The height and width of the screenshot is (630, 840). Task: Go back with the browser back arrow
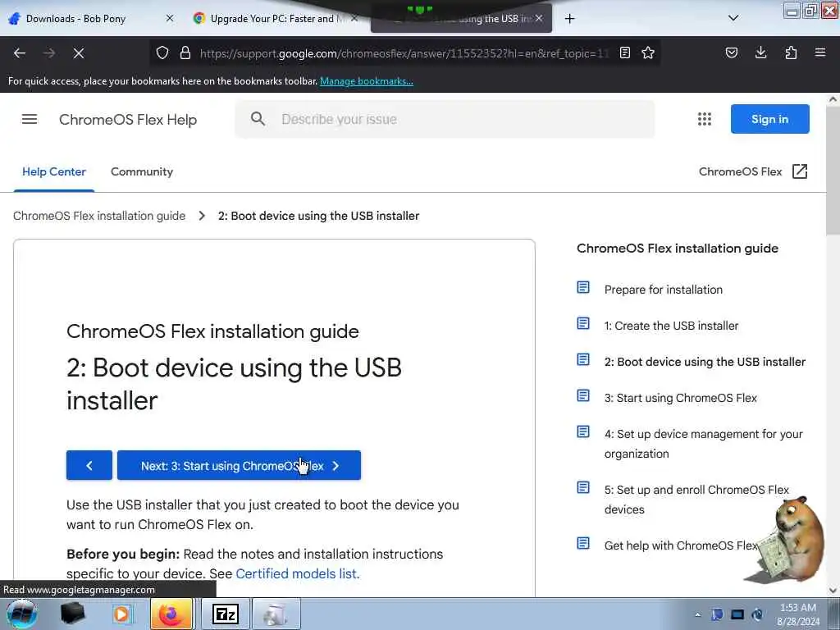(20, 53)
